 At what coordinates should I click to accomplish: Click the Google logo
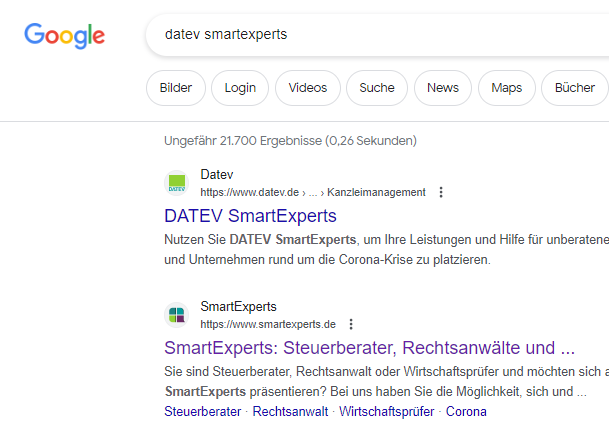tap(64, 36)
